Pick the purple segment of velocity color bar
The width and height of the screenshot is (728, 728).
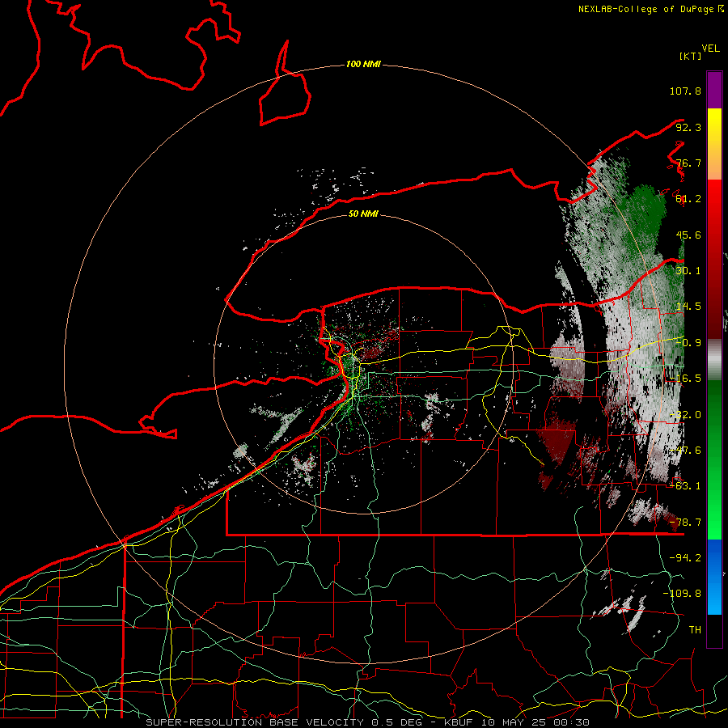tap(714, 90)
